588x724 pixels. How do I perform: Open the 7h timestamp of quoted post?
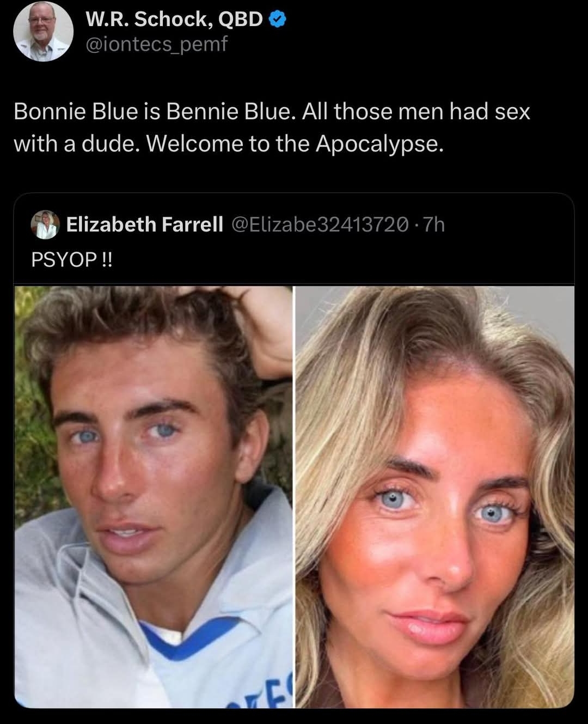click(x=434, y=224)
